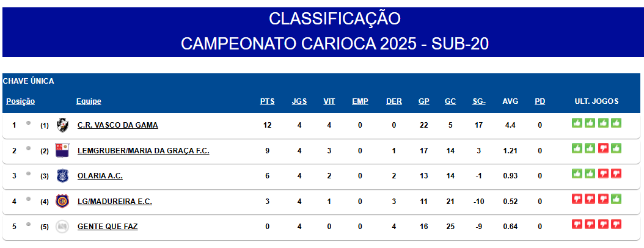Sort table by Equipe column header

(x=89, y=101)
